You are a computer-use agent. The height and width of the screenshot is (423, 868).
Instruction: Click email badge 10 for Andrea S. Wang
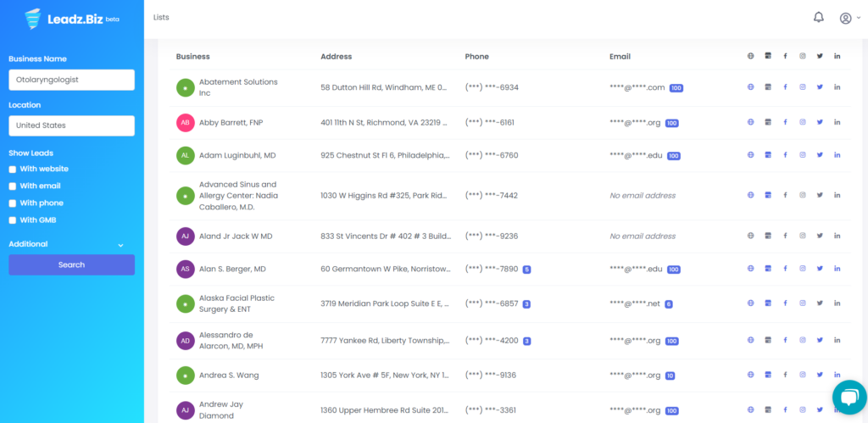670,376
